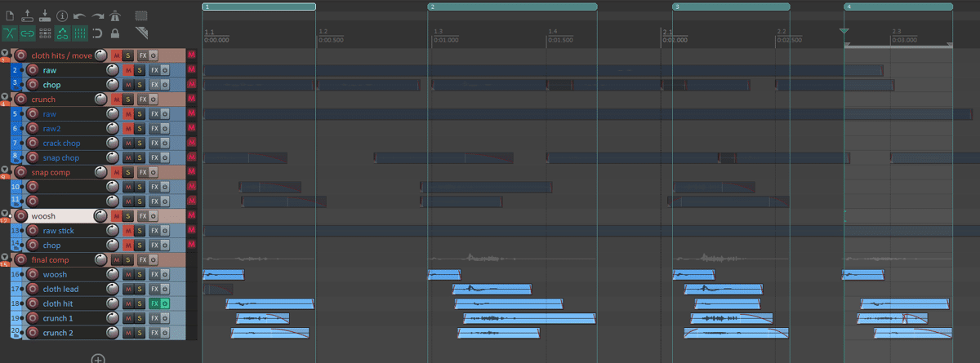This screenshot has width=980, height=363.
Task: Mute the cloth hit track
Action: [x=127, y=303]
